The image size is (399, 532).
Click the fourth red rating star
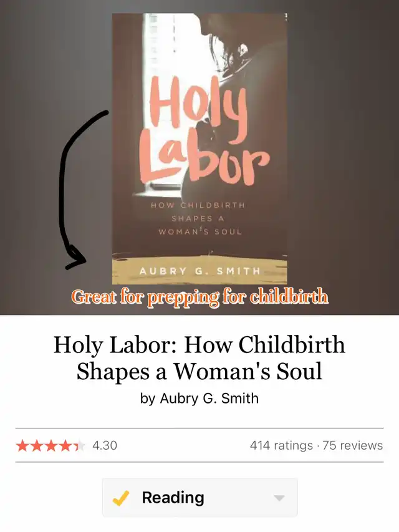pos(65,445)
